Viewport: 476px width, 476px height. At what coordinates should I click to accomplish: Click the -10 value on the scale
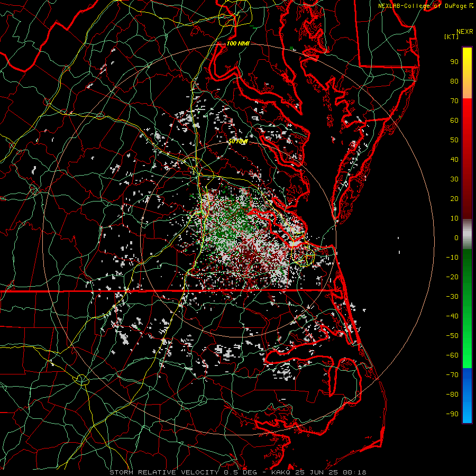click(452, 258)
